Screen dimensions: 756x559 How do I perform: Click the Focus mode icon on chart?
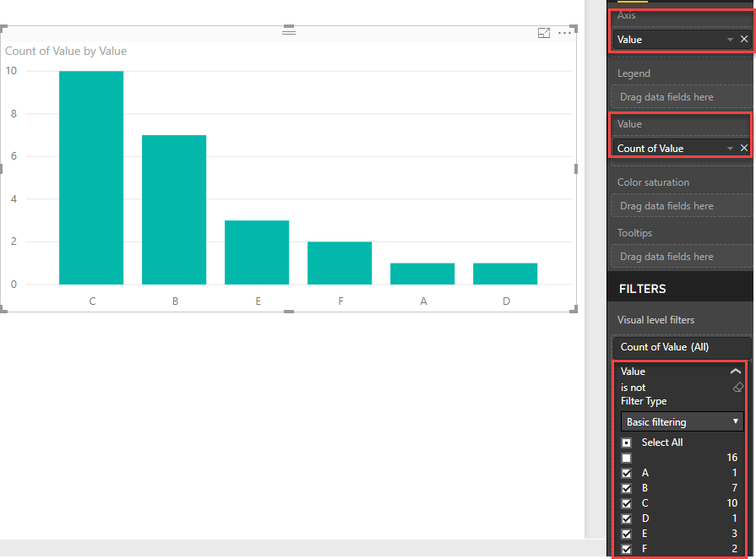click(x=544, y=33)
